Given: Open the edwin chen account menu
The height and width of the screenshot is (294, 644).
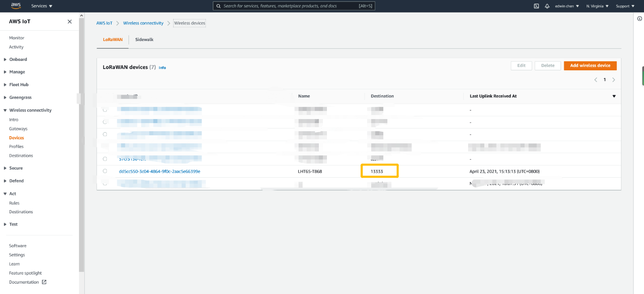Looking at the screenshot, I should [567, 6].
